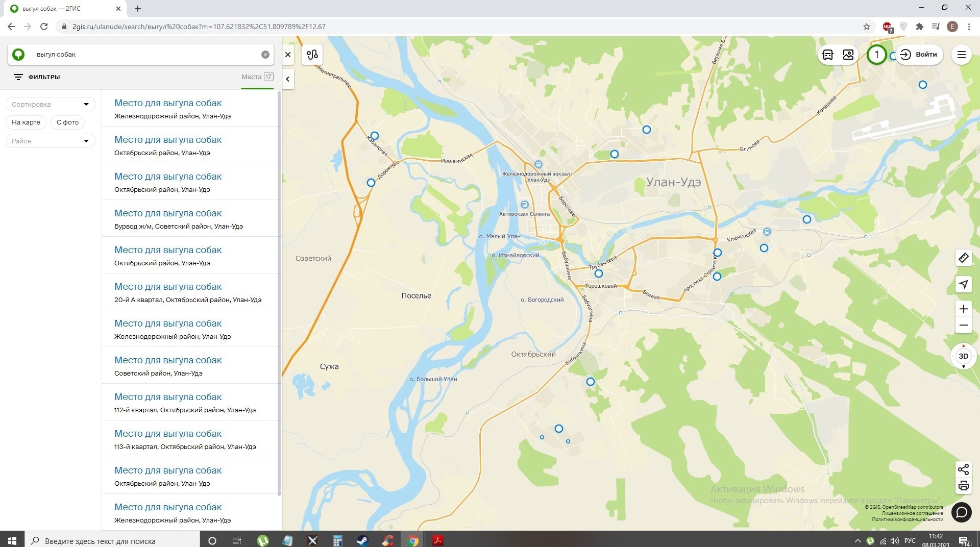The image size is (980, 547).
Task: Zoom in the map with plus button
Action: click(963, 309)
